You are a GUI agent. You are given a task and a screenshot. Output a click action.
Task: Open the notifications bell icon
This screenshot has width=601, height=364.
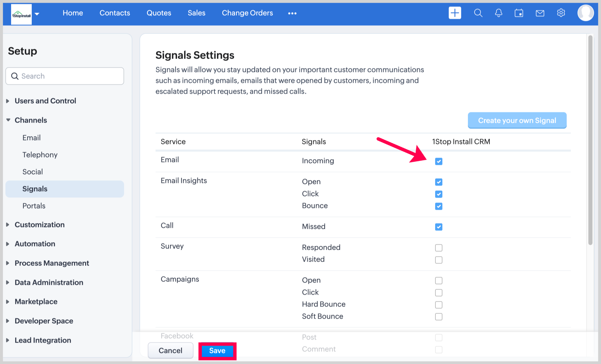pos(498,13)
